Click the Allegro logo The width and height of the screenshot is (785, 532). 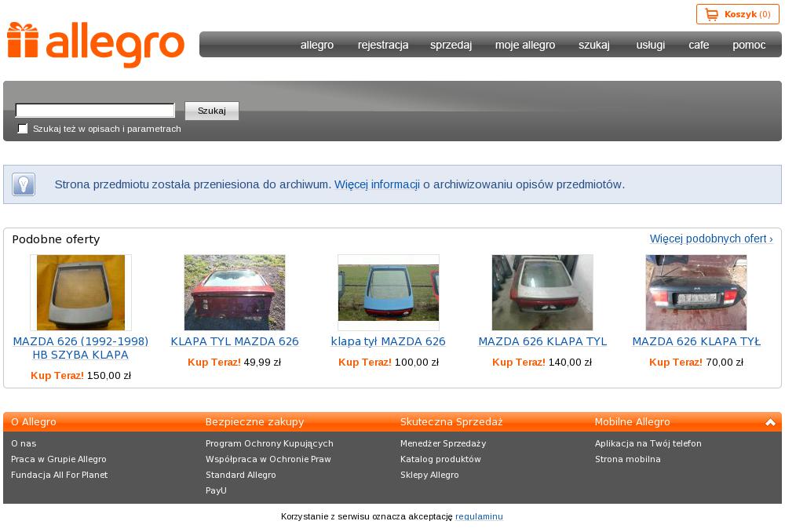click(x=96, y=44)
